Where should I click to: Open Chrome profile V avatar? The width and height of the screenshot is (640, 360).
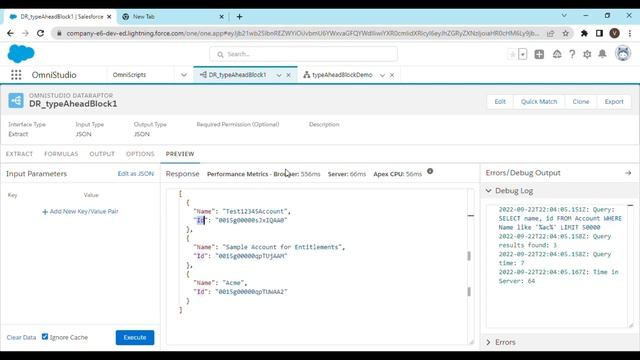coord(614,33)
